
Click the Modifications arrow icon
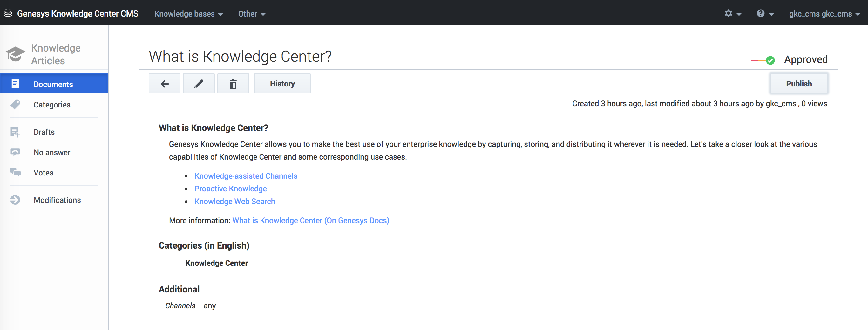[15, 200]
